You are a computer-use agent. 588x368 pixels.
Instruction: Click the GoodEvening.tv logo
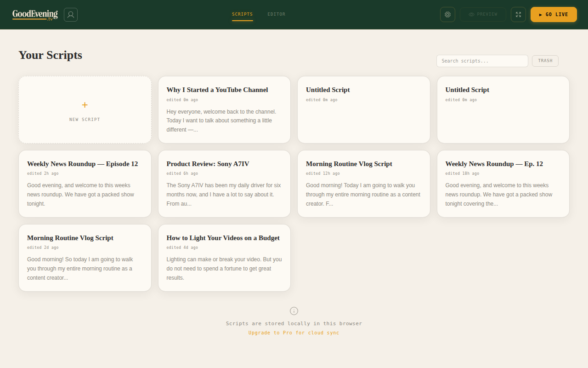pos(35,14)
